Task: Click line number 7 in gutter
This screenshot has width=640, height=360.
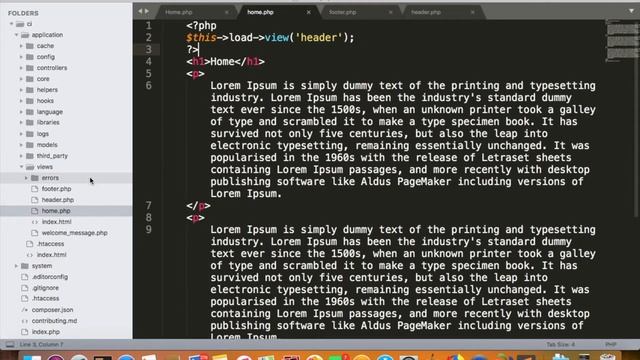Action: pyautogui.click(x=149, y=206)
